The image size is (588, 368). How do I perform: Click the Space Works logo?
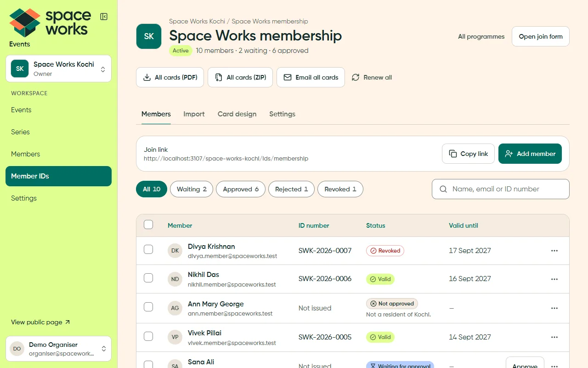pos(50,23)
